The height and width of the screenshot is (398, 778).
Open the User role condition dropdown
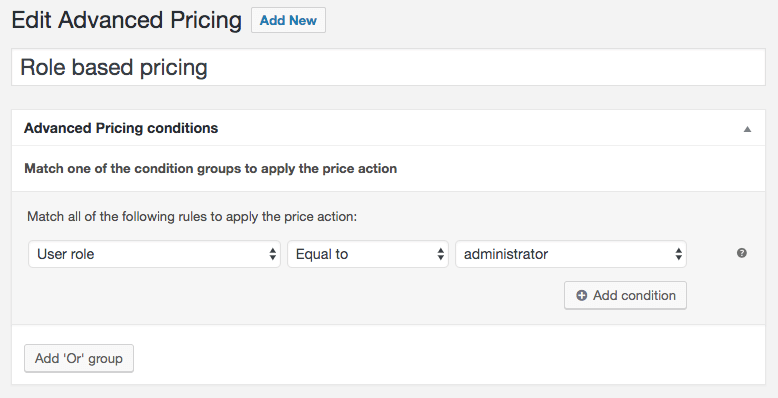pos(154,254)
